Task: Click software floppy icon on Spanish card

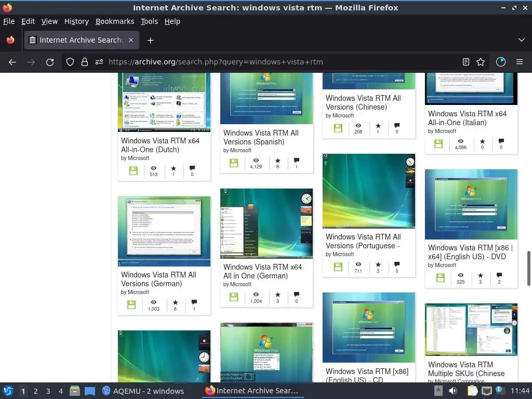Action: 234,163
